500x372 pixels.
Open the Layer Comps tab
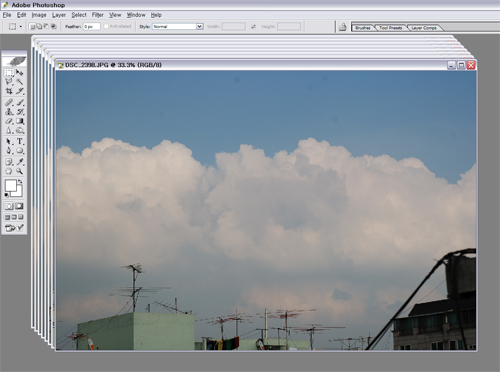[x=424, y=28]
